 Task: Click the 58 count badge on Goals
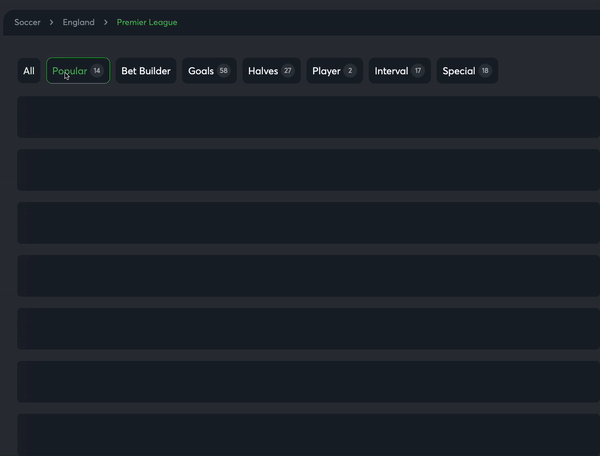click(223, 71)
